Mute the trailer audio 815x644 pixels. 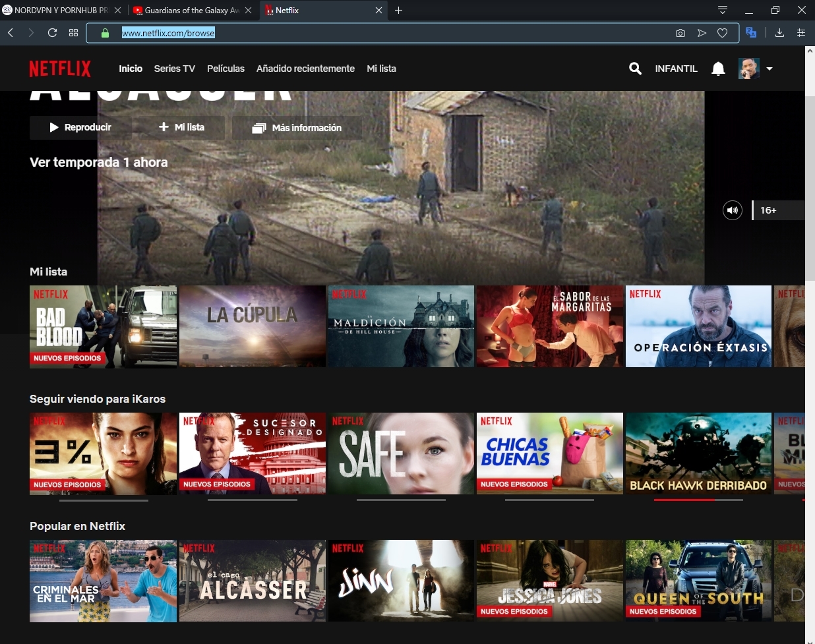(x=732, y=210)
